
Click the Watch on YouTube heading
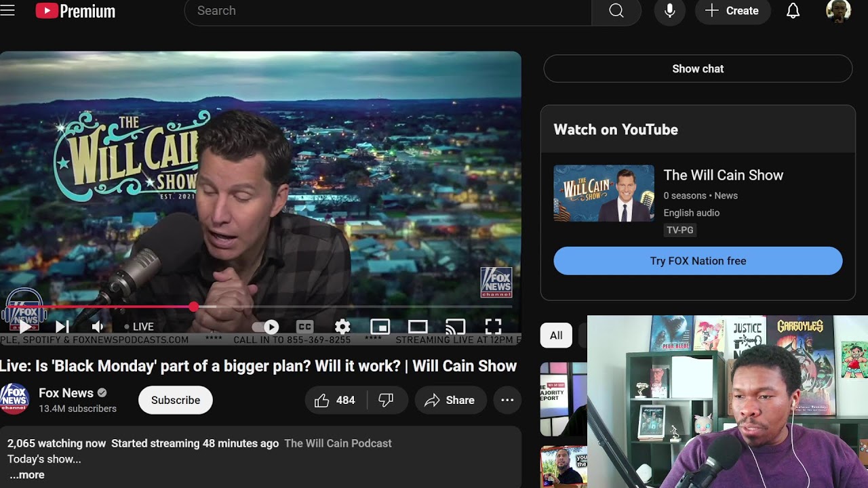pyautogui.click(x=616, y=129)
